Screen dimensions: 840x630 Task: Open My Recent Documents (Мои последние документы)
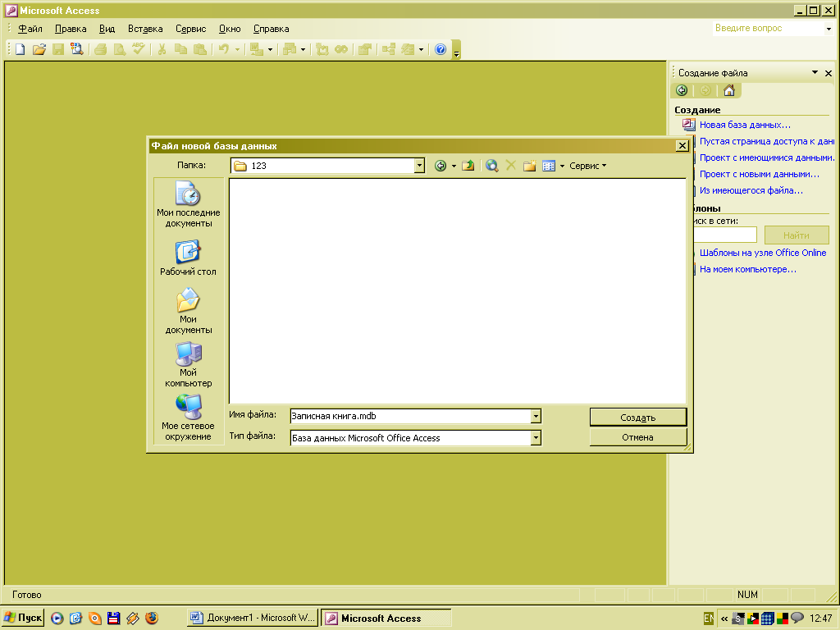pos(188,204)
